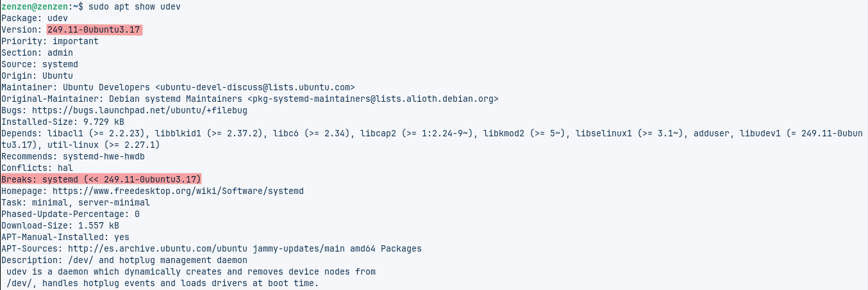Click the highlighted version 249.11-0ubuntu3.17
The width and height of the screenshot is (868, 290).
94,30
